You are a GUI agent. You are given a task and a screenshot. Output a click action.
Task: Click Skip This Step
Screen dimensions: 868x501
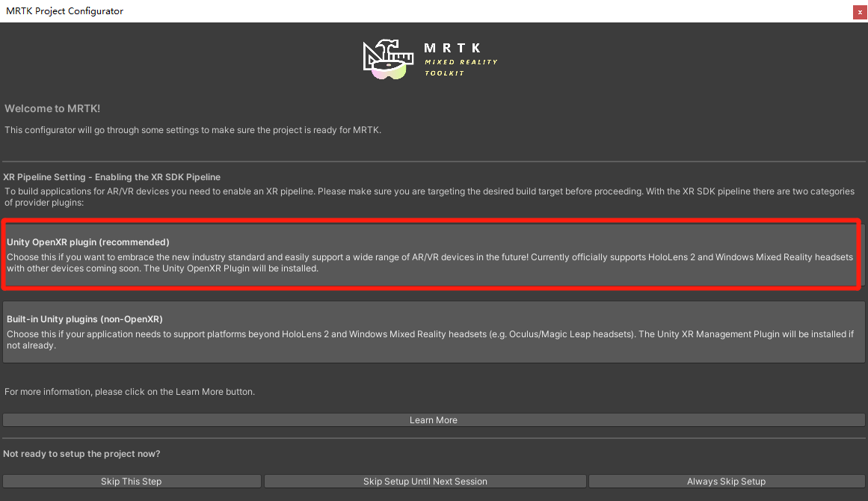(132, 481)
